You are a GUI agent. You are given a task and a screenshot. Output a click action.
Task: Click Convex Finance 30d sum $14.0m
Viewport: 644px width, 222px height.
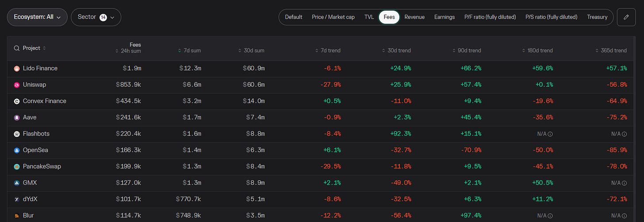coord(253,101)
